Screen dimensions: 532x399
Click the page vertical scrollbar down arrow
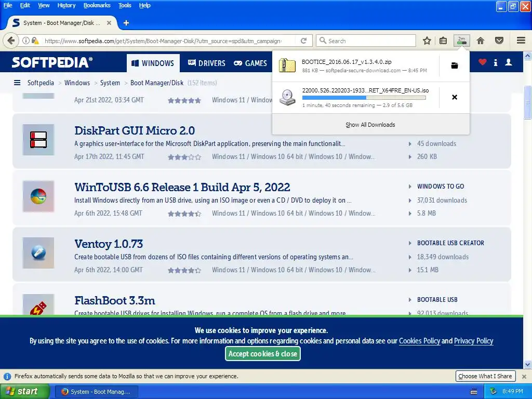tap(528, 365)
